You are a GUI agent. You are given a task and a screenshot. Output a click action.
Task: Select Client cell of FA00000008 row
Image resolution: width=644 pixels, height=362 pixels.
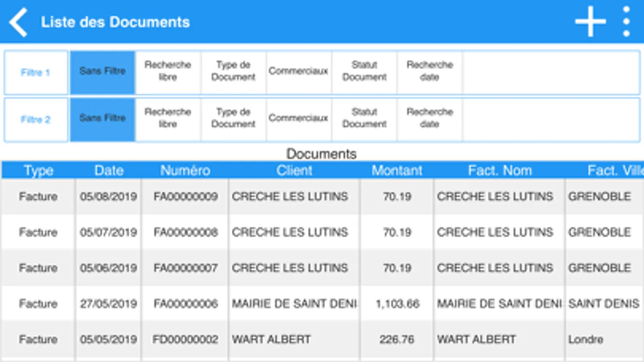[294, 232]
